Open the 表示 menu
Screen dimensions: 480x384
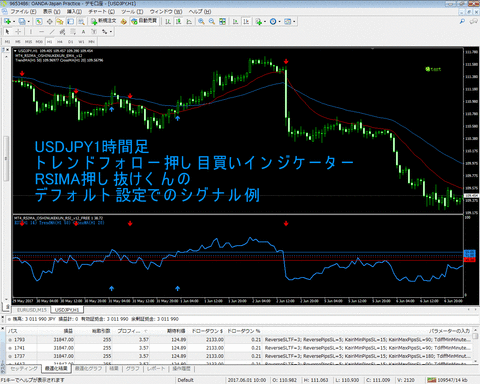(x=51, y=12)
